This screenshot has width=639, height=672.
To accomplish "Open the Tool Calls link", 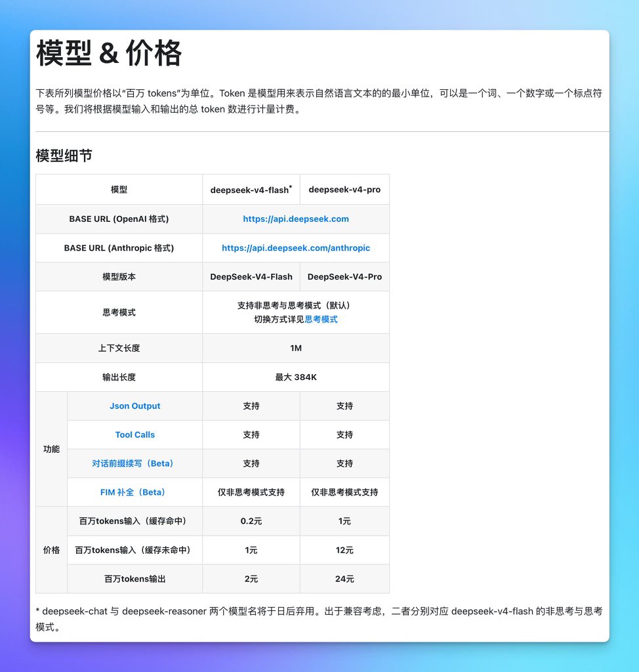I will [134, 434].
